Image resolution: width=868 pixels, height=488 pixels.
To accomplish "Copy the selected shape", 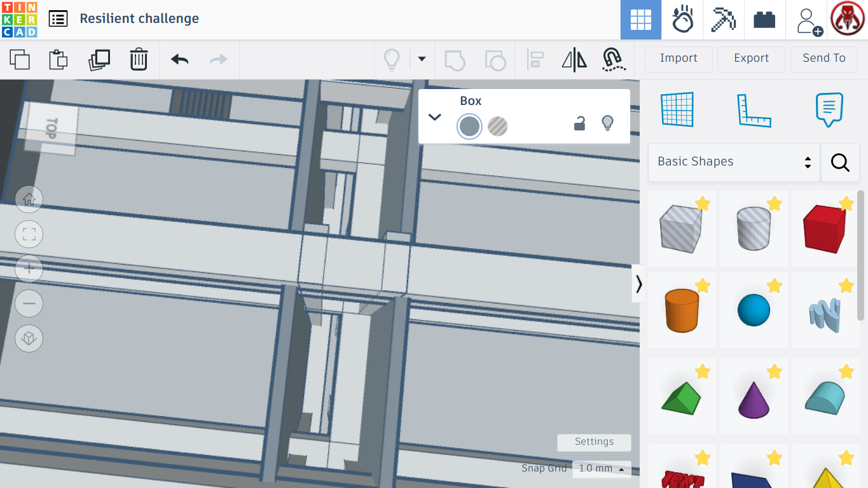I will (20, 59).
